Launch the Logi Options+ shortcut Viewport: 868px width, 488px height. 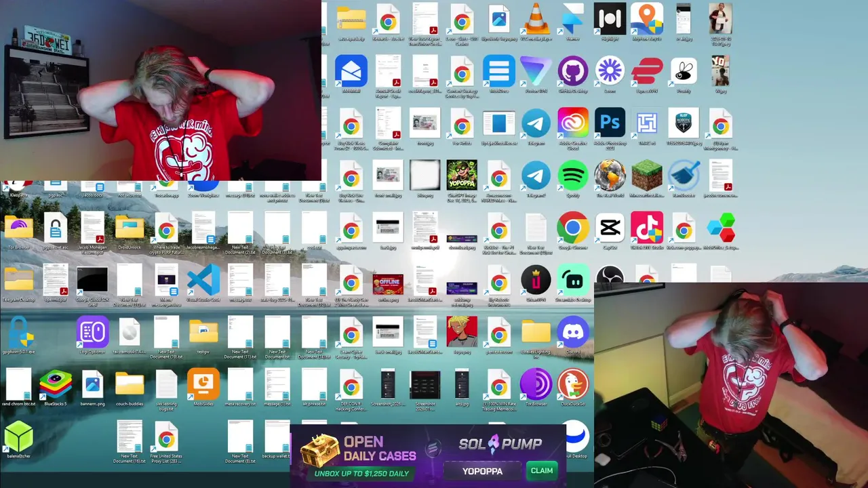click(x=92, y=333)
